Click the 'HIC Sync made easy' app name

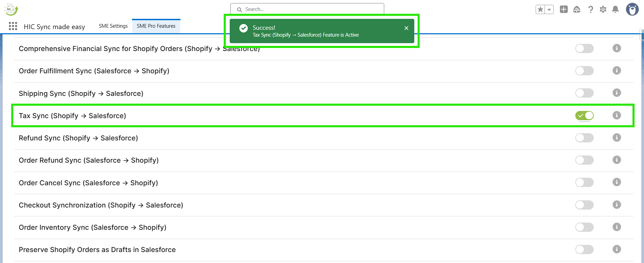click(54, 27)
